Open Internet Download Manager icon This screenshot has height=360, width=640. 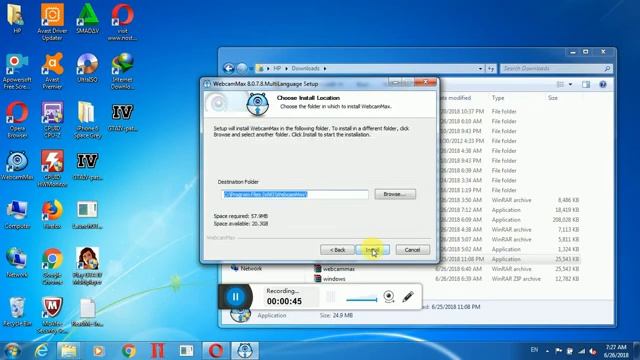pos(122,71)
